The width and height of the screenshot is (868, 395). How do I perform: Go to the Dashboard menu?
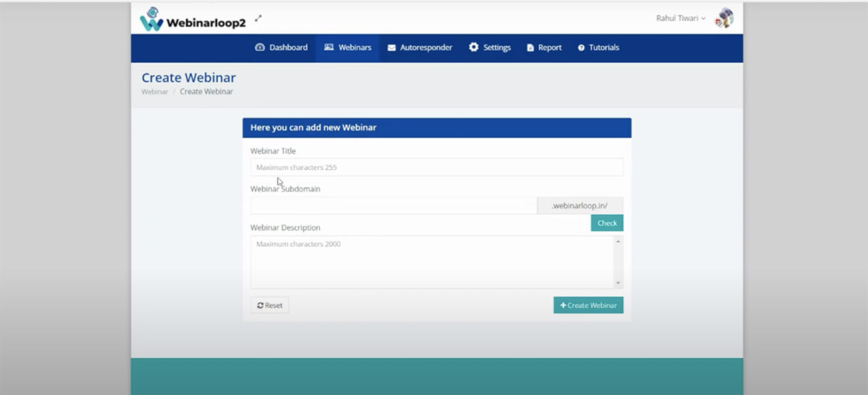pyautogui.click(x=281, y=47)
